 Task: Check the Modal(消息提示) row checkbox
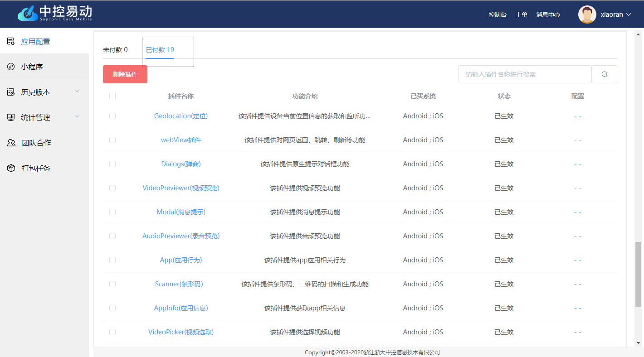pos(112,212)
